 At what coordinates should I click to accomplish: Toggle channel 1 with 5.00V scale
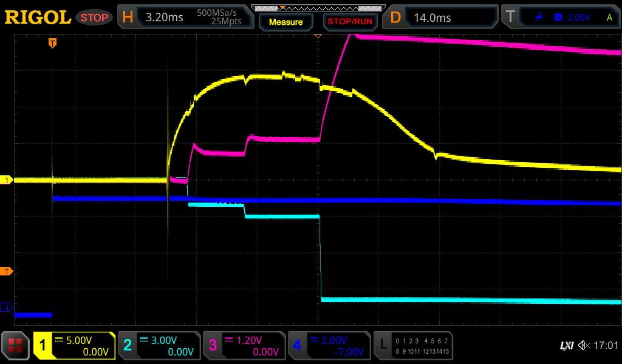point(75,346)
